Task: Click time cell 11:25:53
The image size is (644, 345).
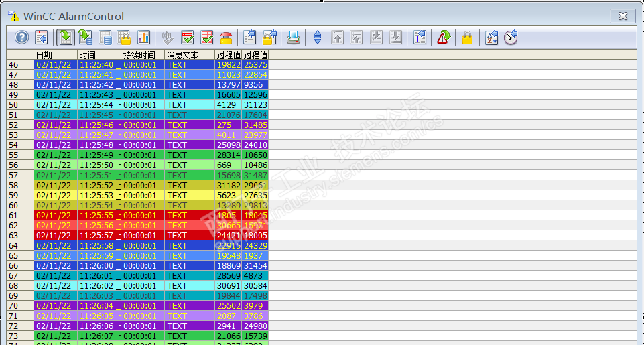Action: click(99, 196)
